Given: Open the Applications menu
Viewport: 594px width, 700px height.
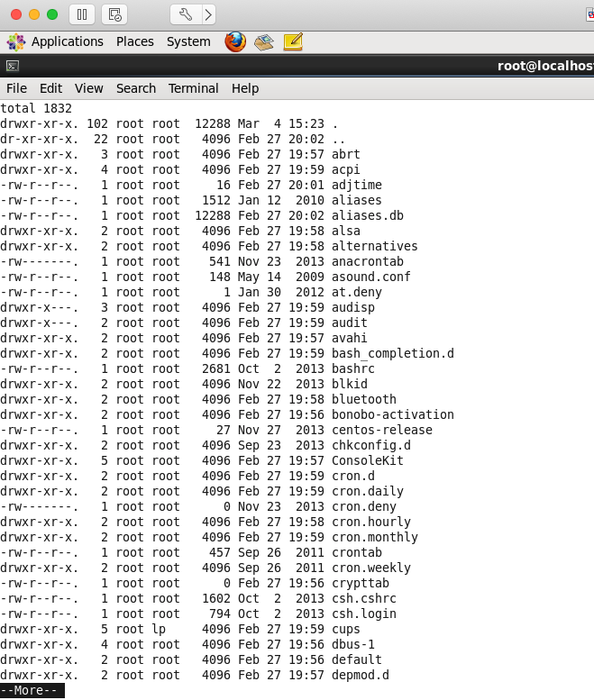Looking at the screenshot, I should point(67,41).
